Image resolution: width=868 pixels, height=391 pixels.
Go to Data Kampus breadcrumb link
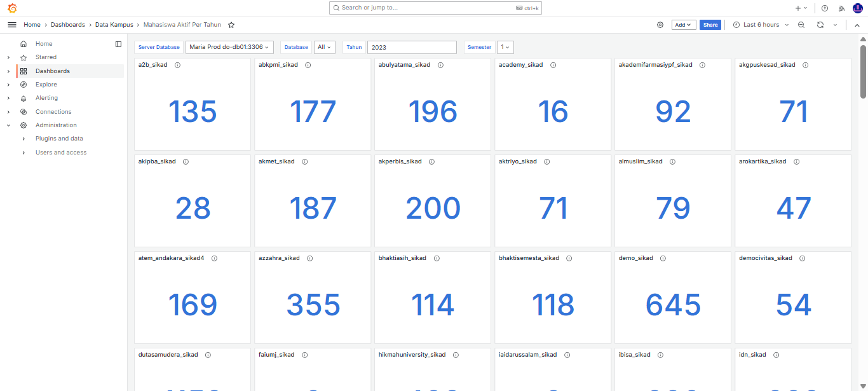pos(114,25)
